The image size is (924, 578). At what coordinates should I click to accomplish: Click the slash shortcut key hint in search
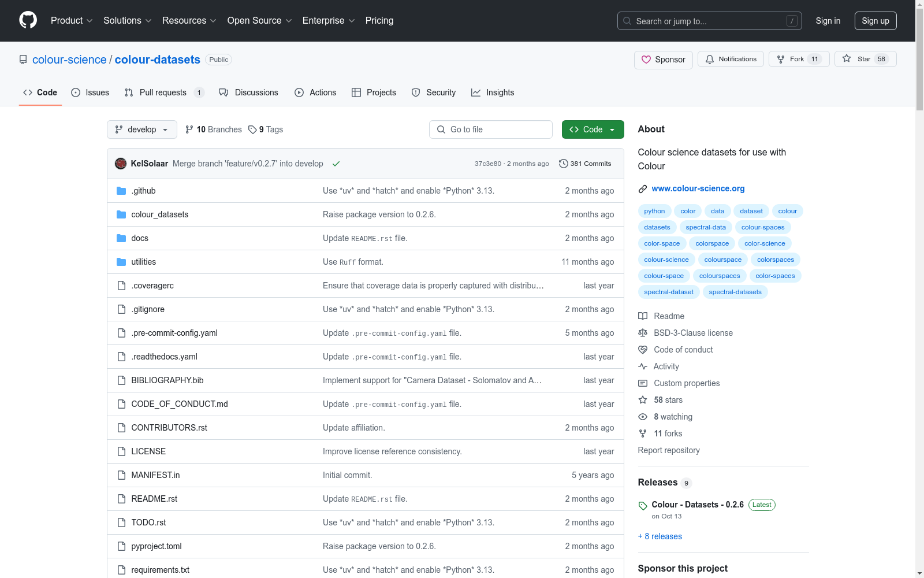792,21
